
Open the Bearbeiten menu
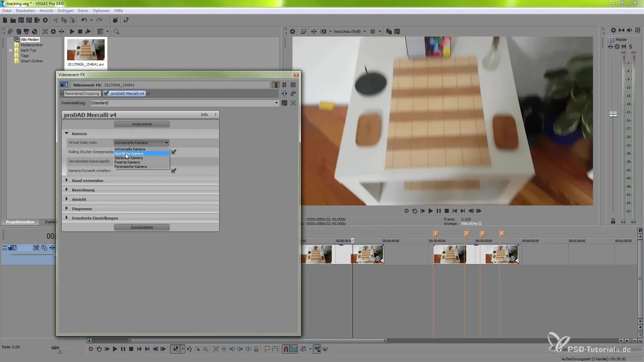click(25, 11)
